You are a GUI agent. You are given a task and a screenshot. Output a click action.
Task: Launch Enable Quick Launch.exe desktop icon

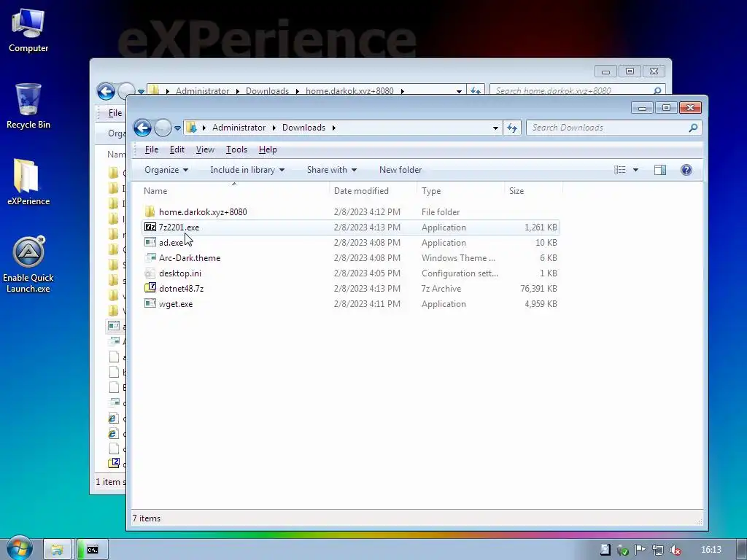tap(28, 264)
